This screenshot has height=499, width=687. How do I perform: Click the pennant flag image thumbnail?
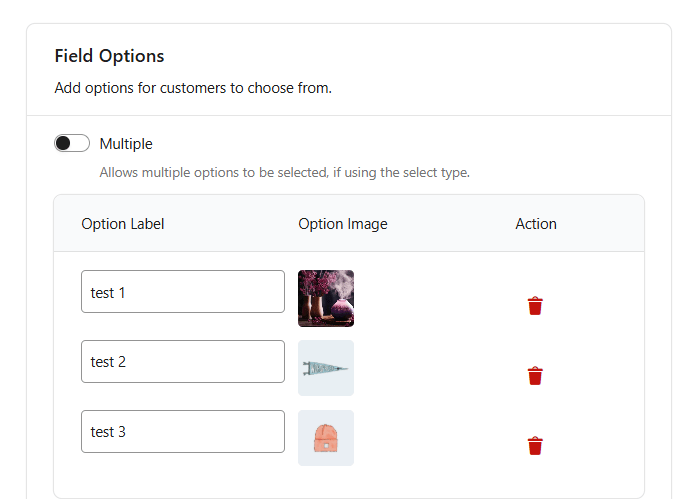pyautogui.click(x=326, y=368)
